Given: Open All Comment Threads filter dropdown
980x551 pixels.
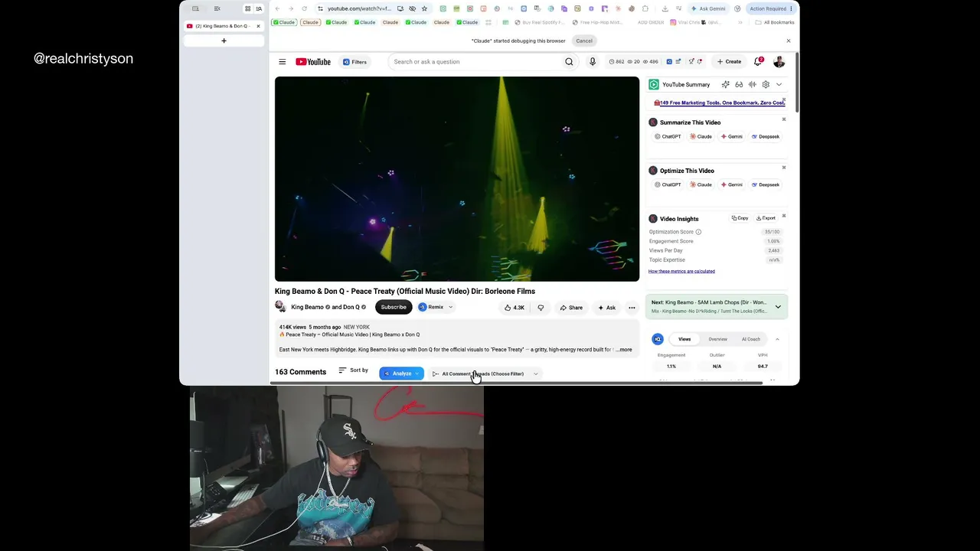Looking at the screenshot, I should 485,374.
